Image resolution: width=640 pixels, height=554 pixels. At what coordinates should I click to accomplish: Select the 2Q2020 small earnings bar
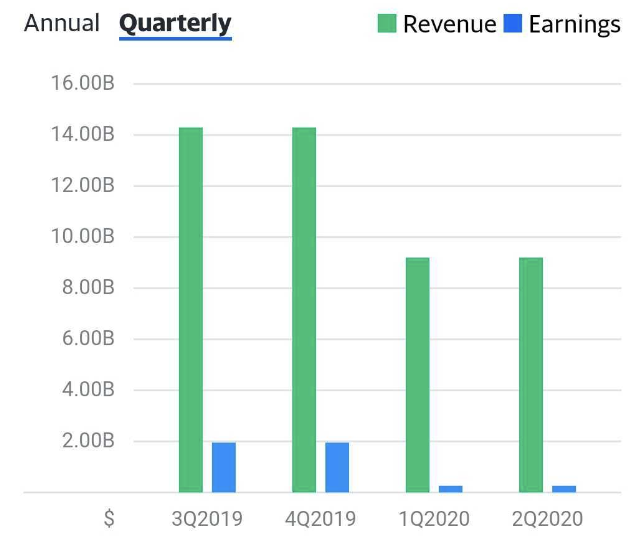(564, 488)
